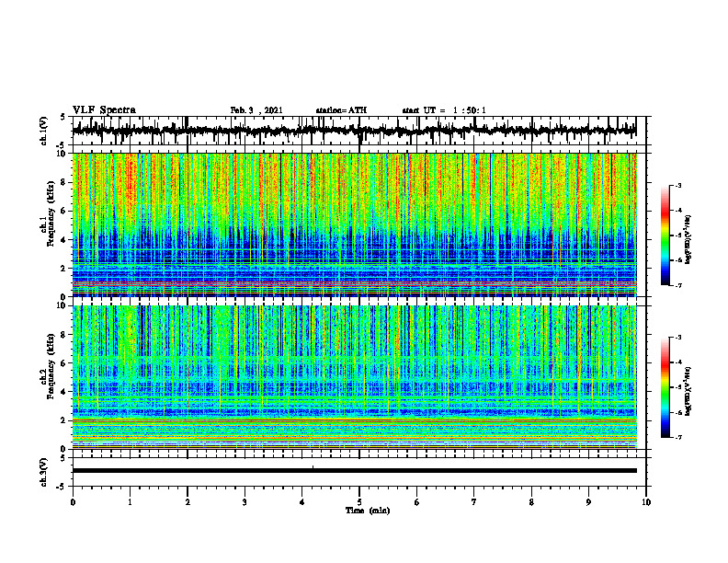728x563 pixels.
Task: Select the ch.1 "Frequency (kHz)" axis label
Action: click(51, 213)
